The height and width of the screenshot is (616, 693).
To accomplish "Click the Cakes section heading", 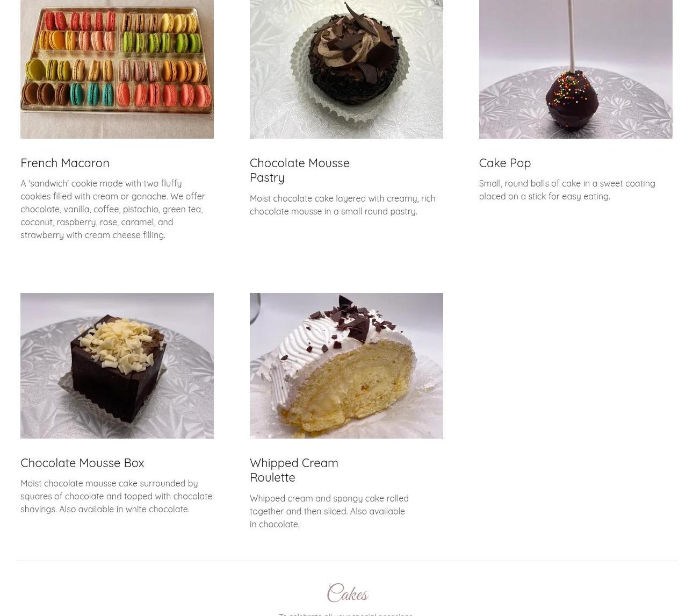I will [347, 594].
